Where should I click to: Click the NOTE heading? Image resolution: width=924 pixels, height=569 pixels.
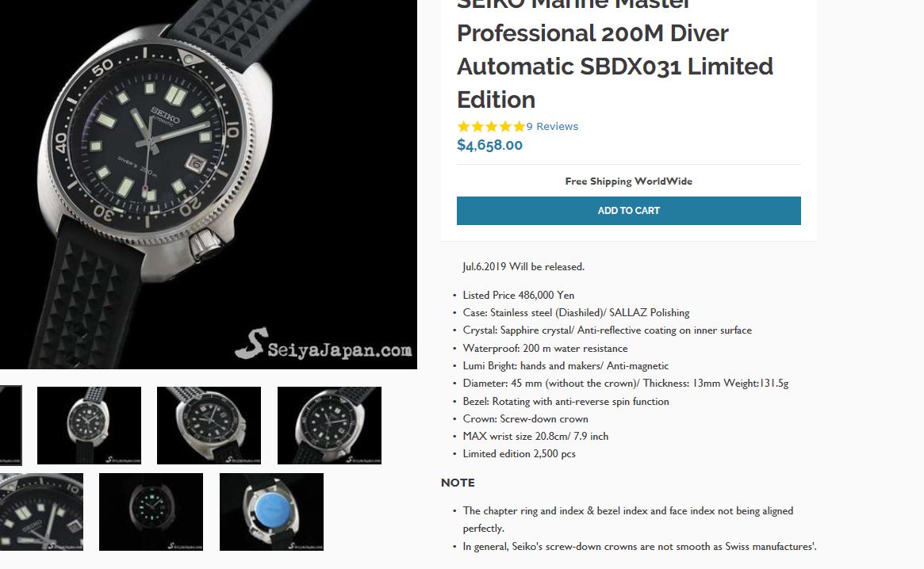tap(458, 483)
